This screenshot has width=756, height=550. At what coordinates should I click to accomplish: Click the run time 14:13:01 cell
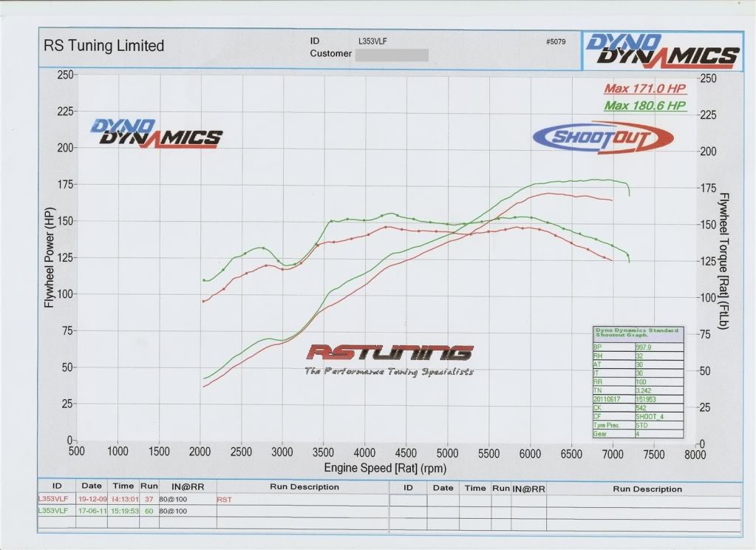tap(123, 499)
